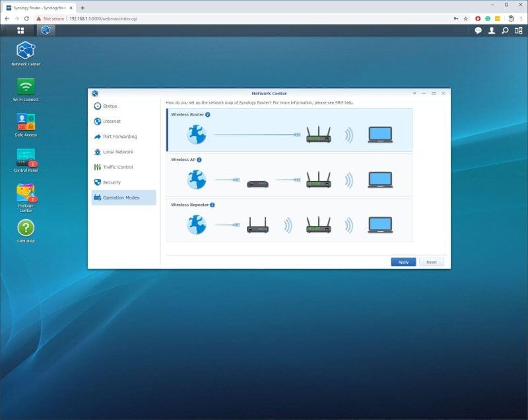Viewport: 528px width, 420px height.
Task: Open the widgets panel icon at top right
Action: [519, 30]
